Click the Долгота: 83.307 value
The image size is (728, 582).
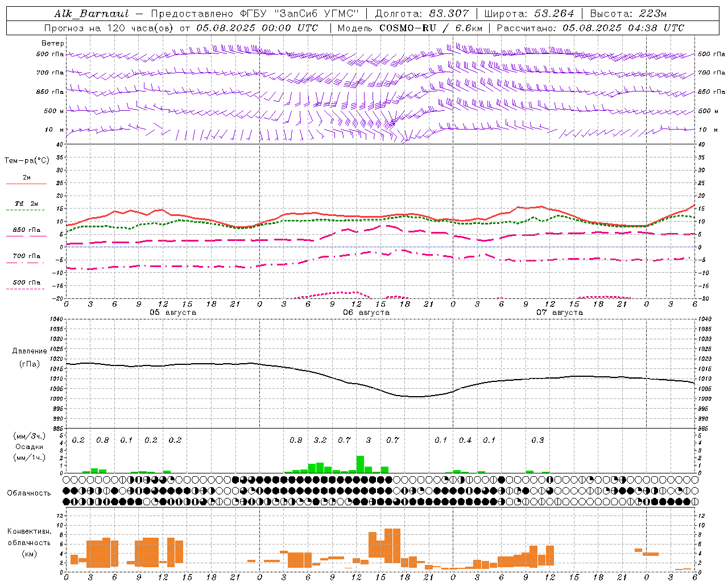(422, 14)
